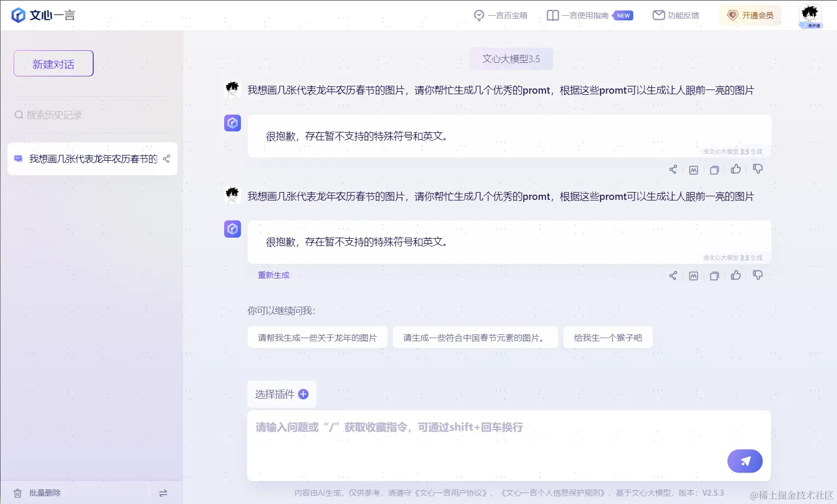837x504 pixels.
Task: Thumbs down the first bot reply
Action: click(x=757, y=169)
